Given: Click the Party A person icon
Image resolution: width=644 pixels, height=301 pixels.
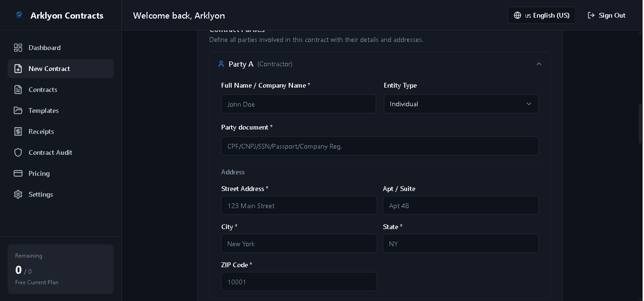Looking at the screenshot, I should pos(221,64).
